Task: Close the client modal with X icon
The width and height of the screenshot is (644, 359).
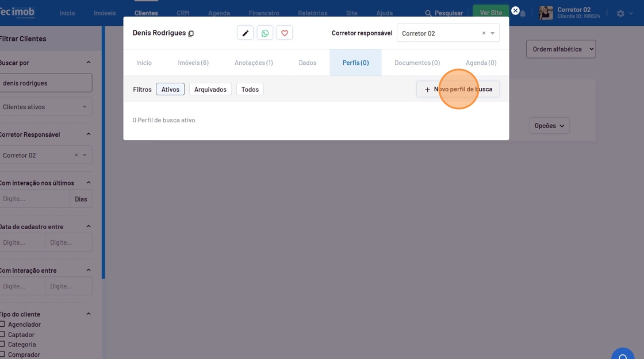Action: 515,10
